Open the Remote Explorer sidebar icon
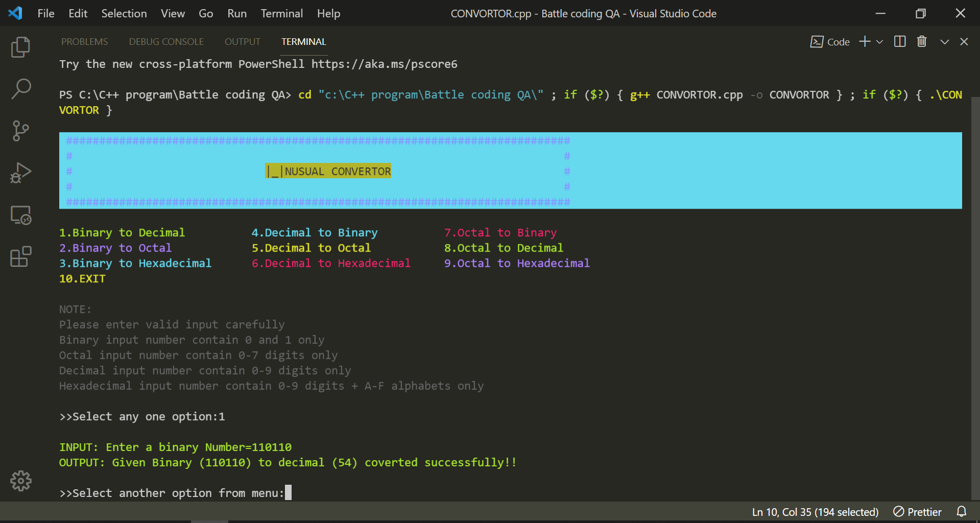This screenshot has height=523, width=980. pyautogui.click(x=20, y=215)
